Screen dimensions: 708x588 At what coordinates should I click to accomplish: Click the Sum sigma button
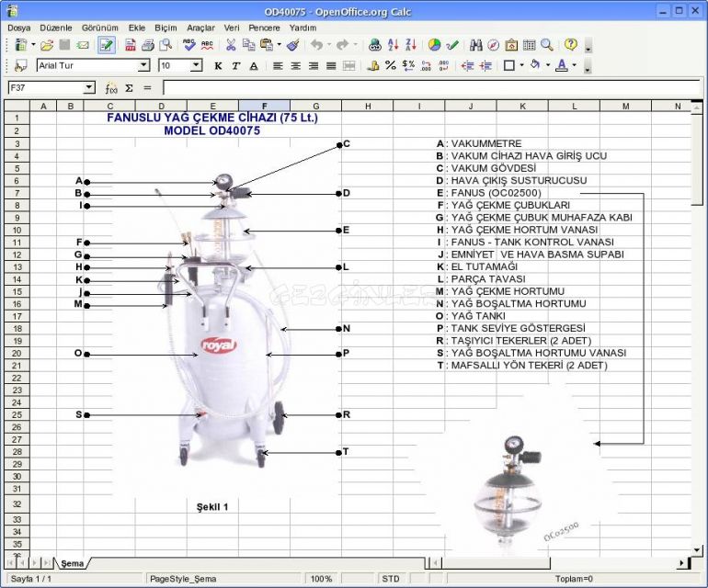tap(129, 88)
